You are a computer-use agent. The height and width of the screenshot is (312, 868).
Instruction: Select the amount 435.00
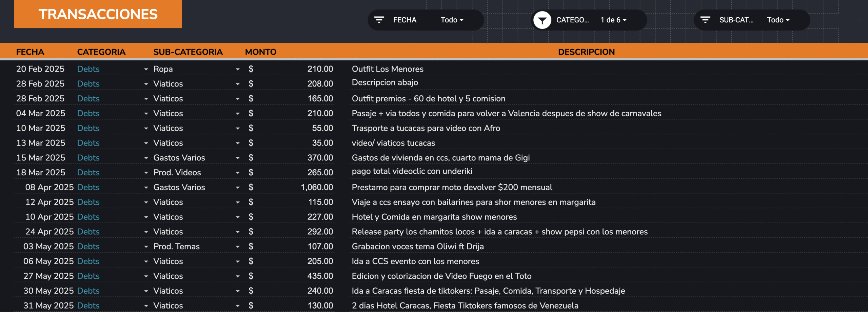pos(320,276)
